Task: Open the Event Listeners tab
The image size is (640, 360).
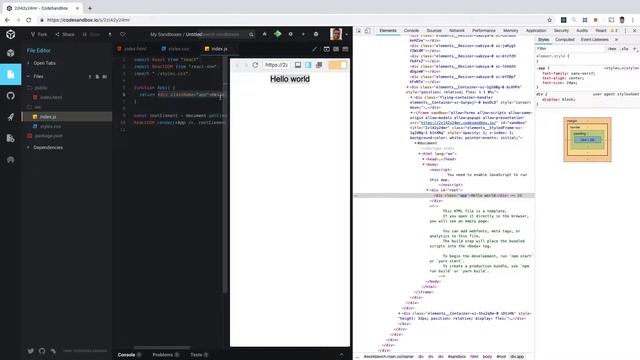Action: (595, 40)
